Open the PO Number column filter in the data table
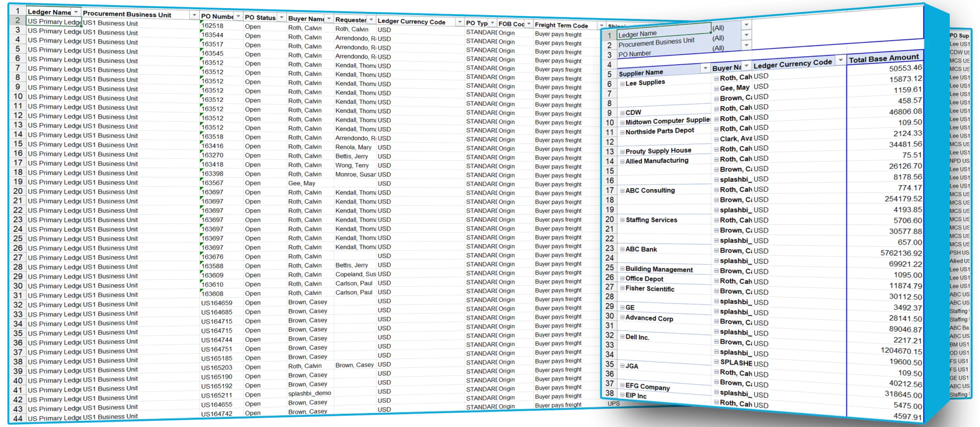The height and width of the screenshot is (427, 980). coord(238,16)
